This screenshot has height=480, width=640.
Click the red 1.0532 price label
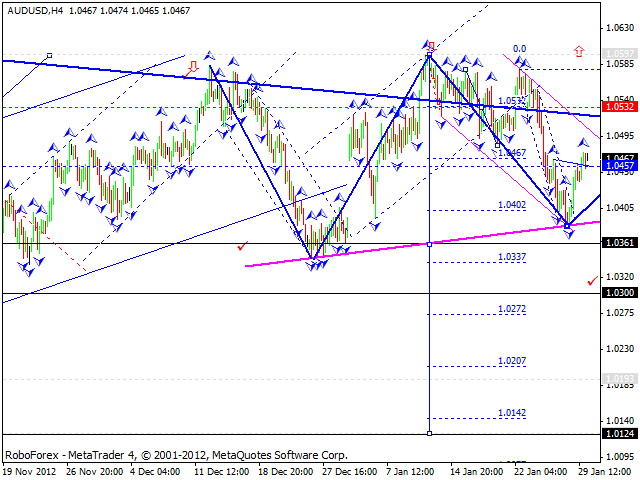coord(620,107)
